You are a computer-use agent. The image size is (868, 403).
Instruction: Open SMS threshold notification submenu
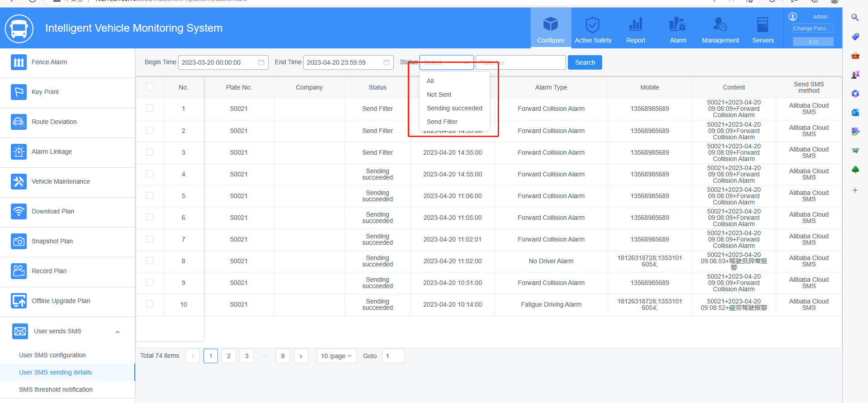56,390
